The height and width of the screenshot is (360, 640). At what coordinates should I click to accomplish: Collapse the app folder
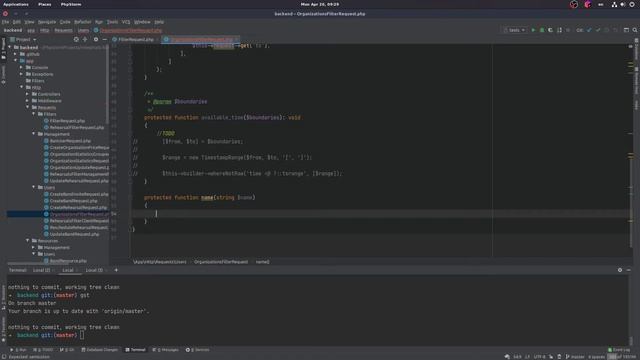pos(16,60)
